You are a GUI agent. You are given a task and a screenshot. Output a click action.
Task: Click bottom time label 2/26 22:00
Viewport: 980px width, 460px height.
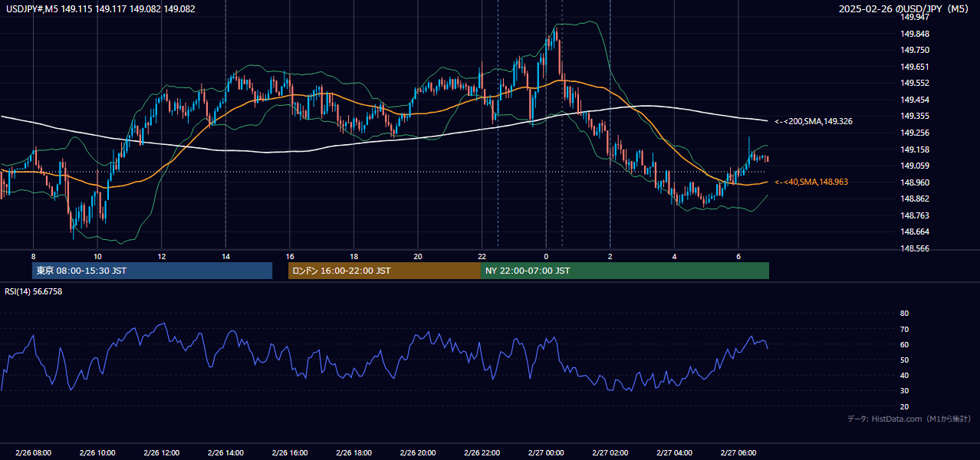click(x=482, y=453)
